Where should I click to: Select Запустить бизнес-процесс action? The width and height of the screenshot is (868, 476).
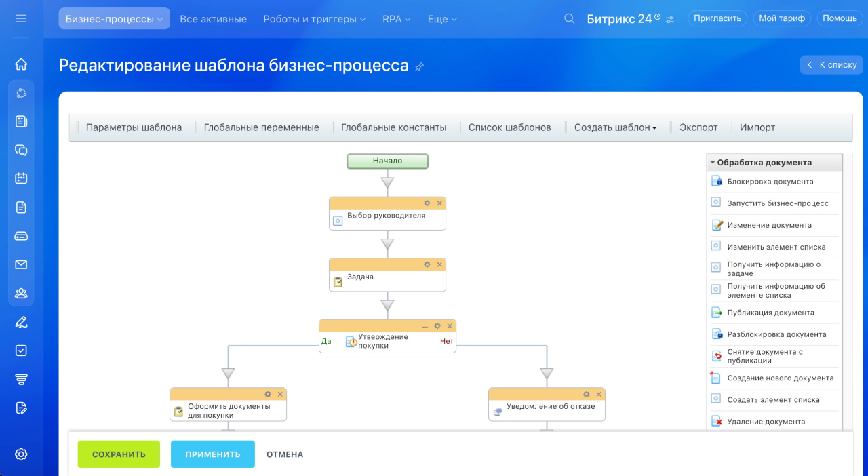(x=773, y=203)
